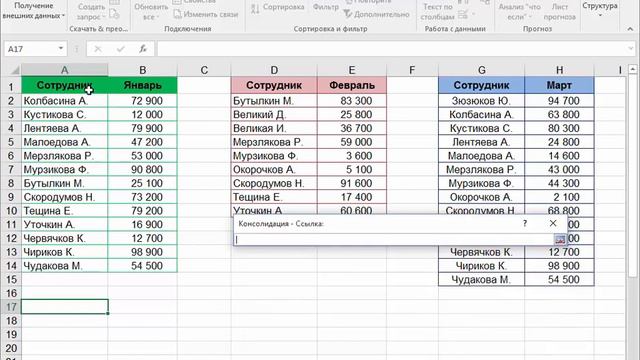640x360 pixels.
Task: Click the formula bar confirm checkmark icon
Action: [x=120, y=49]
